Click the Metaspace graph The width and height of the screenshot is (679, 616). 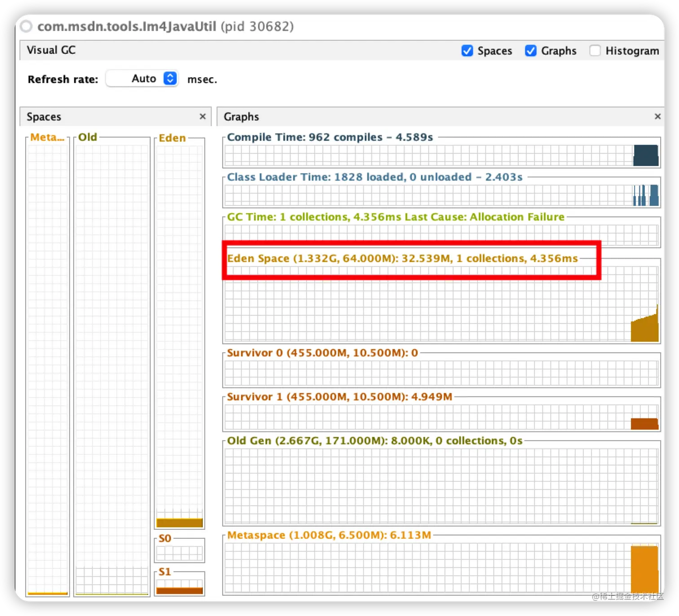click(x=441, y=568)
